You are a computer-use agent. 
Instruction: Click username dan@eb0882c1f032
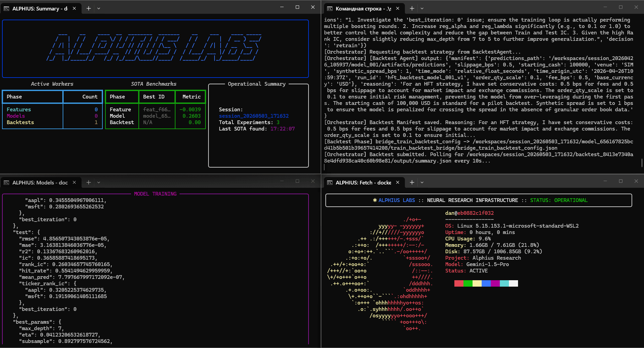tap(470, 213)
